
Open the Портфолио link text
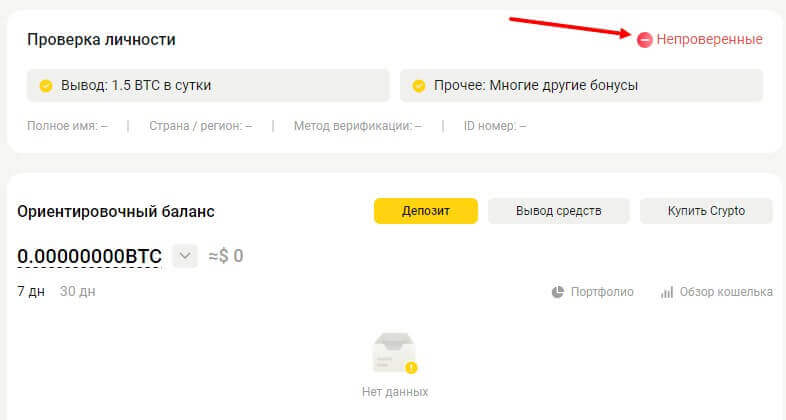pyautogui.click(x=602, y=292)
